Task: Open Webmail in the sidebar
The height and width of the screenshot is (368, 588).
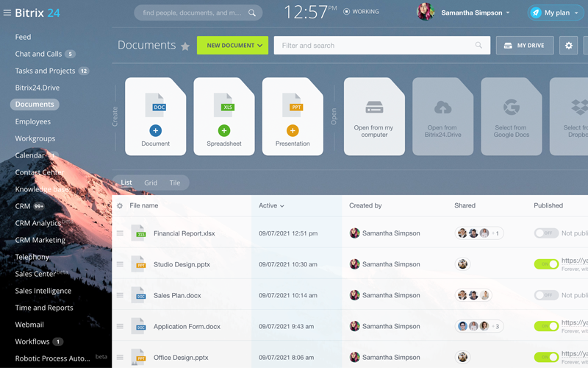Action: [29, 325]
